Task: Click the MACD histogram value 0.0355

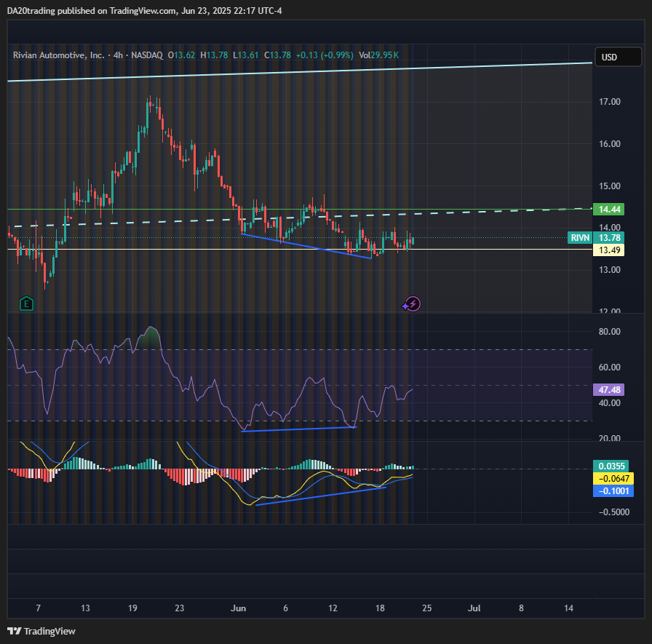Action: point(611,466)
